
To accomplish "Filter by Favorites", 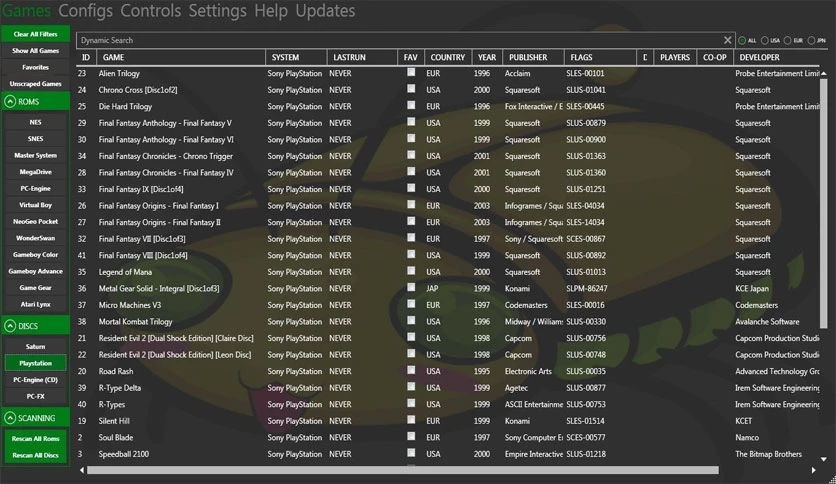I will [35, 67].
